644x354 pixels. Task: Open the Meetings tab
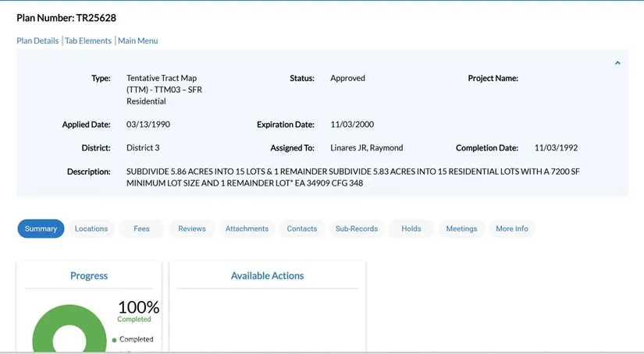pyautogui.click(x=461, y=228)
